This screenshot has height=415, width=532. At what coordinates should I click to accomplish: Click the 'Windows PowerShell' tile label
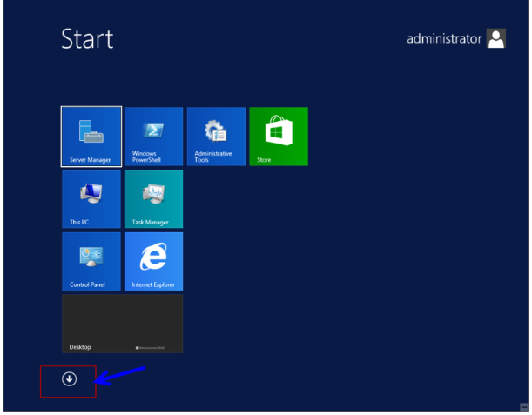(x=145, y=157)
